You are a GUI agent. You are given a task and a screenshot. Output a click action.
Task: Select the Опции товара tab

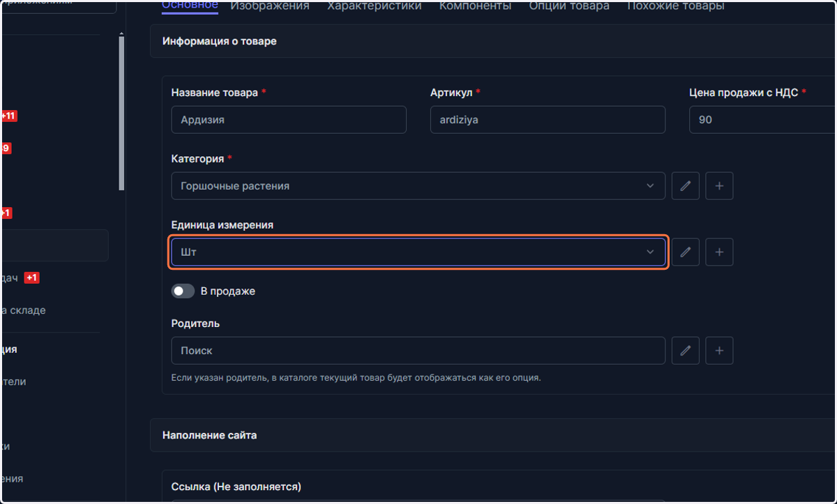(569, 6)
